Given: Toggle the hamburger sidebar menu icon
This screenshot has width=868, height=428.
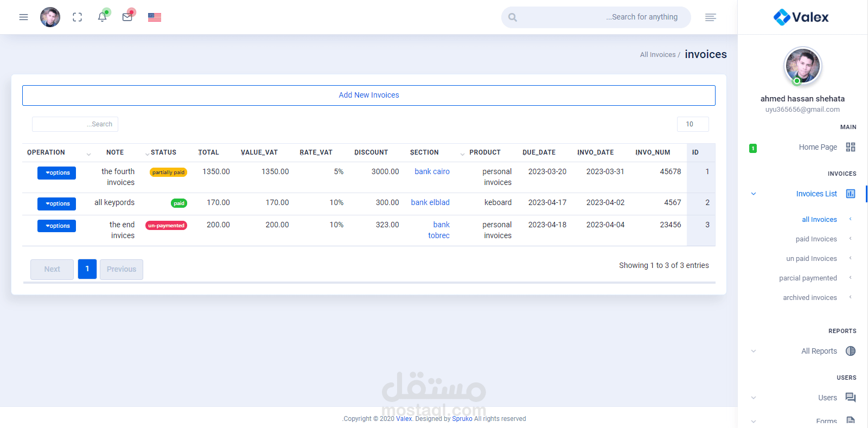Looking at the screenshot, I should click(x=23, y=17).
